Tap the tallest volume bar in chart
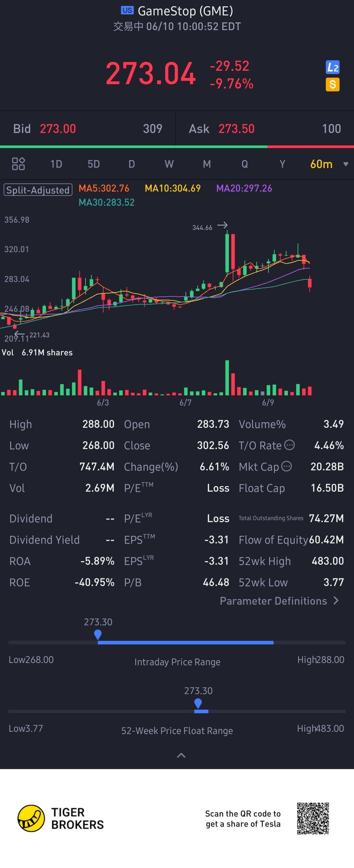 click(227, 377)
